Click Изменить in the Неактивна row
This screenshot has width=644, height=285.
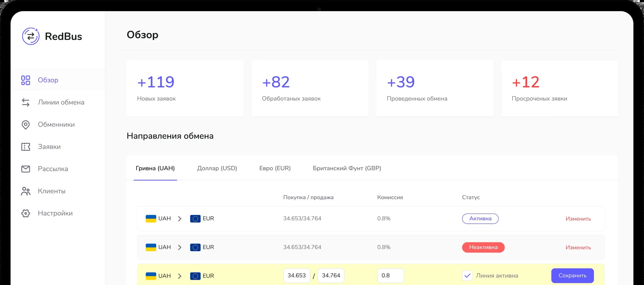[578, 248]
